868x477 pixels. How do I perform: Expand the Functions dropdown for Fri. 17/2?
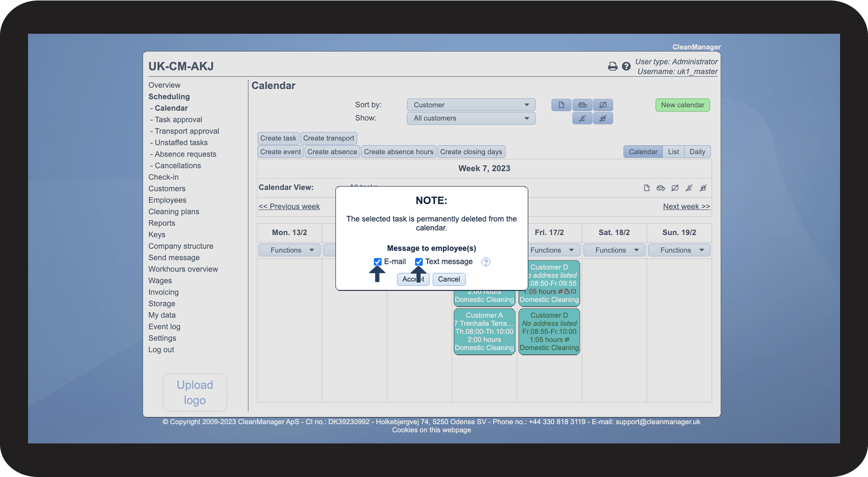(x=550, y=250)
